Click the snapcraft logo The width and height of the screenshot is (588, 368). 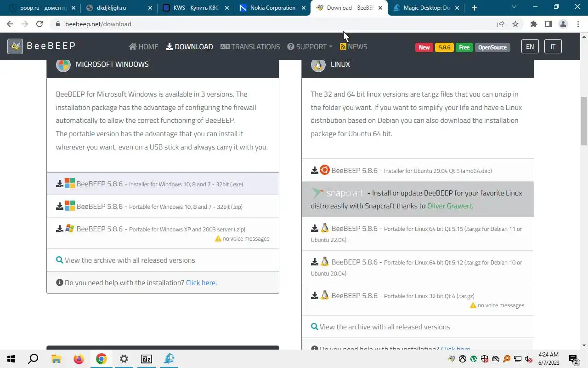pyautogui.click(x=337, y=193)
